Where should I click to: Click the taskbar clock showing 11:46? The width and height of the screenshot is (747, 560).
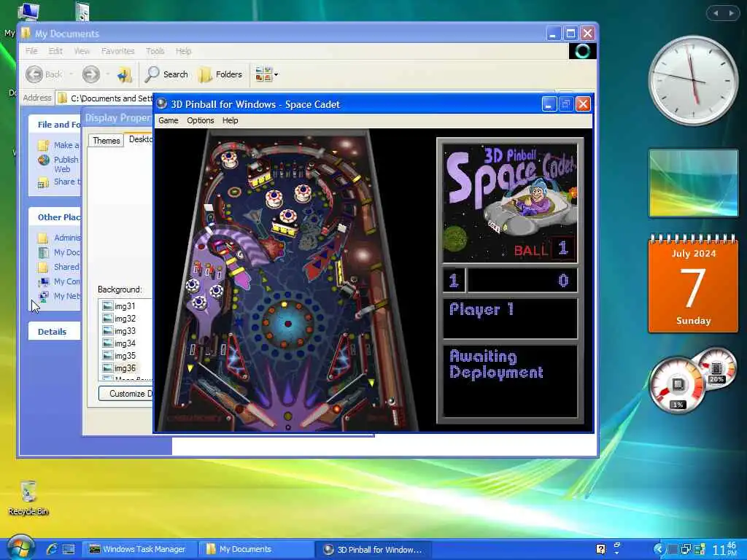(724, 550)
